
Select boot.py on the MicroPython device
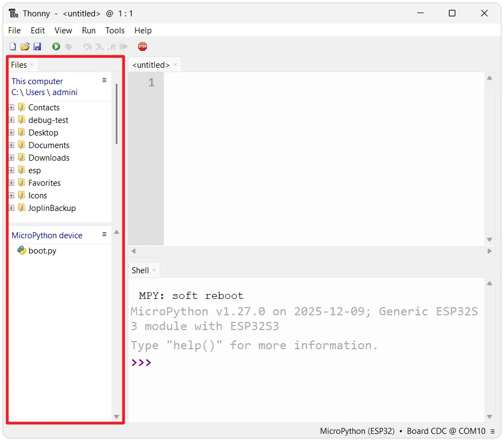[42, 251]
